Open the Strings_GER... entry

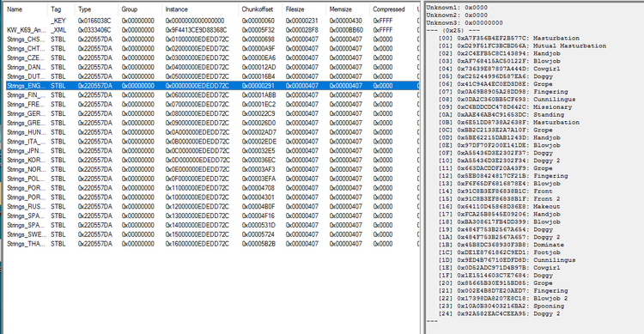point(212,114)
